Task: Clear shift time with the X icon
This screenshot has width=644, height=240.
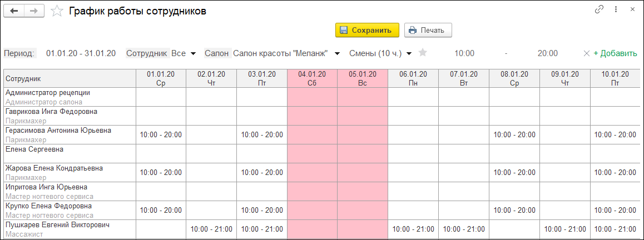Action: pyautogui.click(x=586, y=53)
